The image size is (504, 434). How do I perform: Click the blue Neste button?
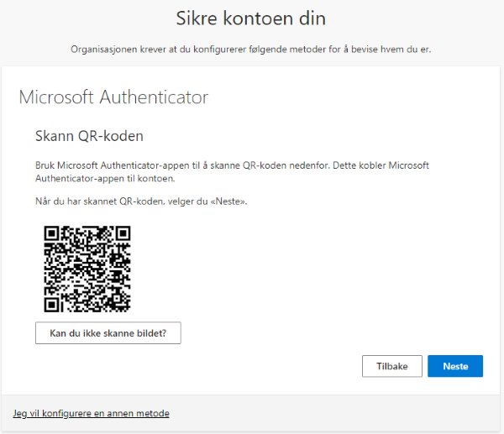point(455,366)
